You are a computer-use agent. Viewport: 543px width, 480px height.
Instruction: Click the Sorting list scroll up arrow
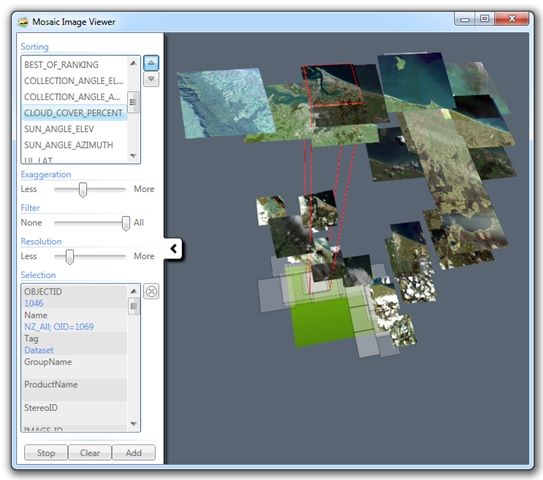click(x=133, y=63)
